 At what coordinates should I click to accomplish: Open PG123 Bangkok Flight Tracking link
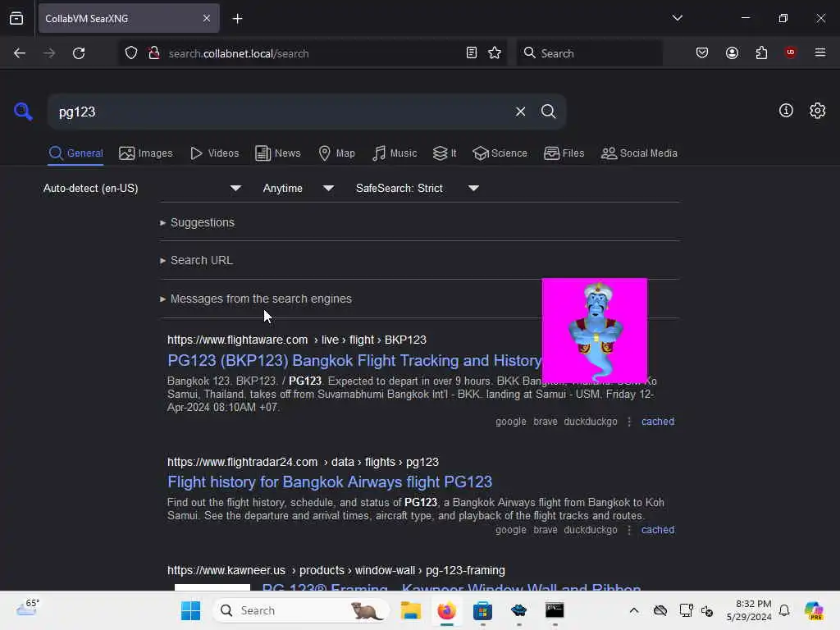(354, 361)
